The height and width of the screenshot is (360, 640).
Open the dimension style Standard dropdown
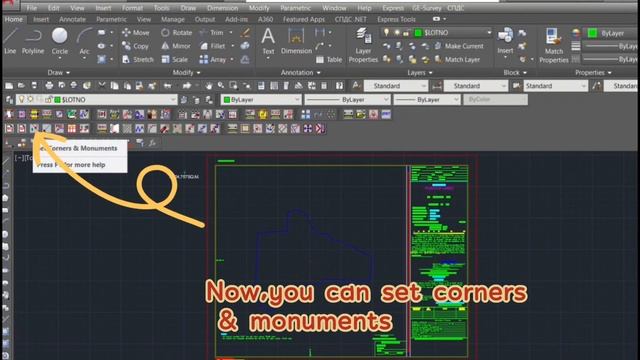coord(475,86)
